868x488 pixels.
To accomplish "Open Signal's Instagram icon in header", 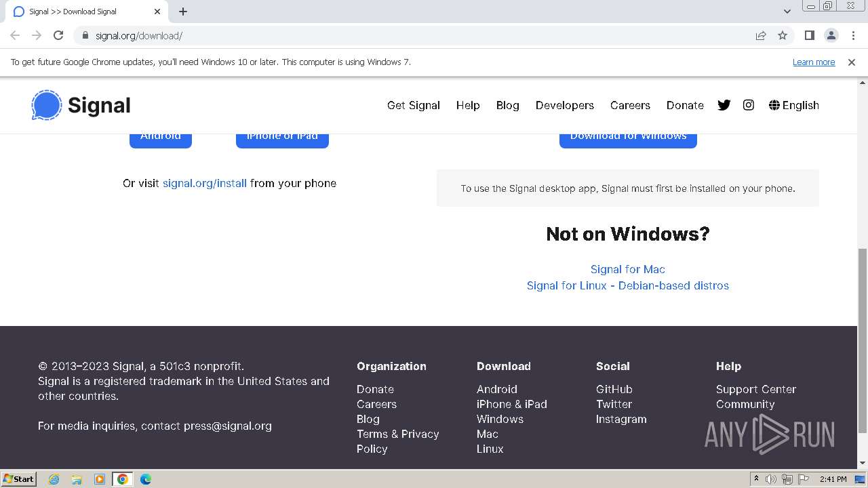I will coord(749,105).
